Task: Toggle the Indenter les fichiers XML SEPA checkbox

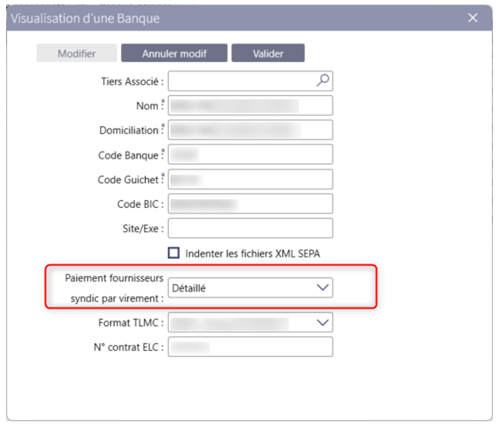Action: [x=174, y=253]
